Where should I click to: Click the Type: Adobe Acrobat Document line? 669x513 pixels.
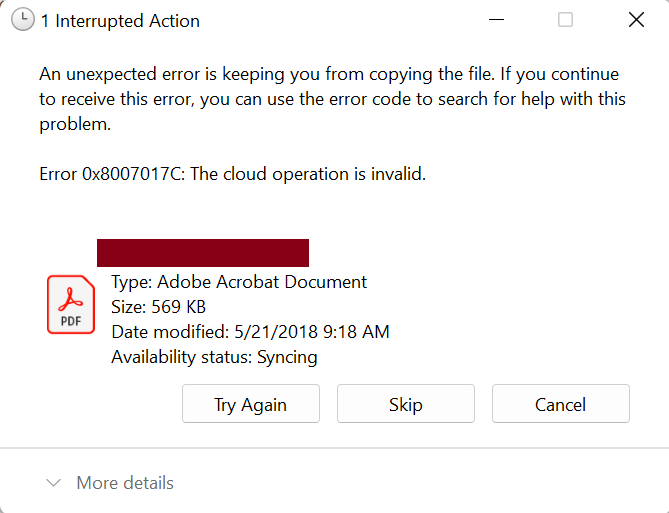[x=239, y=282]
